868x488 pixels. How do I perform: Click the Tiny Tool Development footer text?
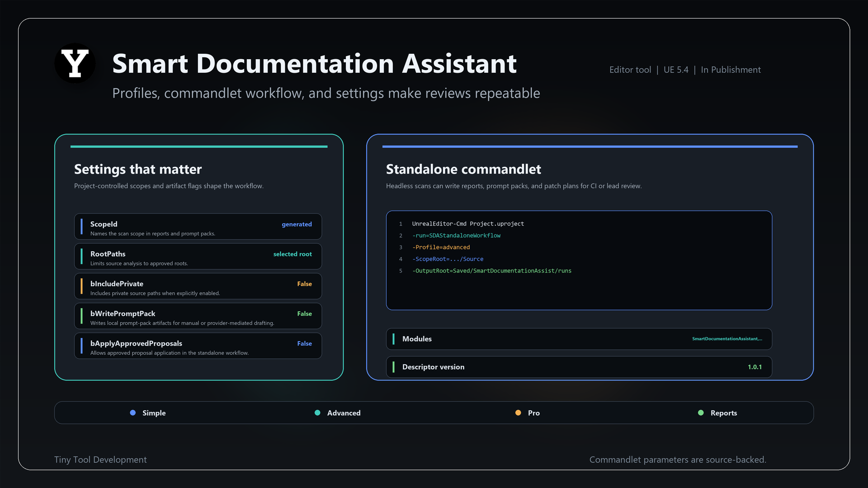click(x=100, y=460)
